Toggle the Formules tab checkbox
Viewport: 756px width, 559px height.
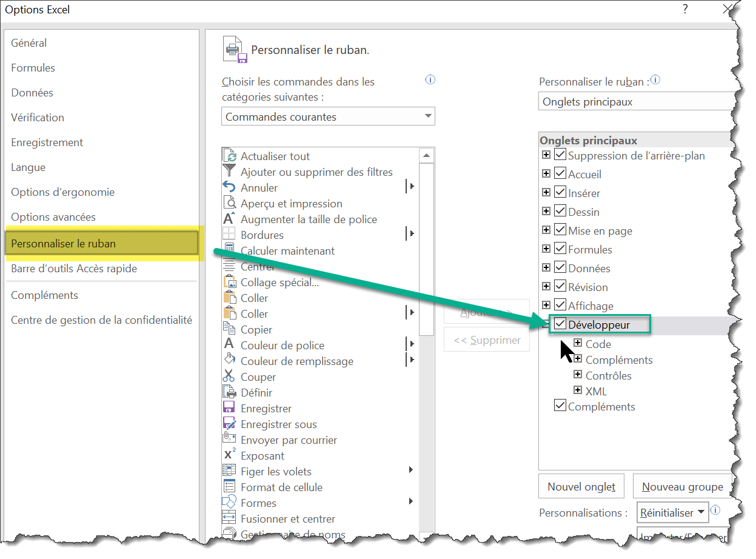pyautogui.click(x=560, y=249)
